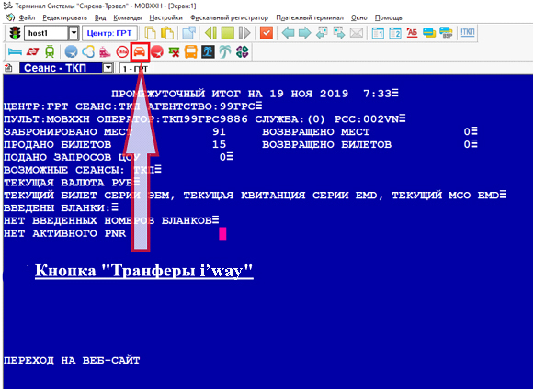Click the orange car transfers i'way icon
The height and width of the screenshot is (392, 534).
point(140,51)
